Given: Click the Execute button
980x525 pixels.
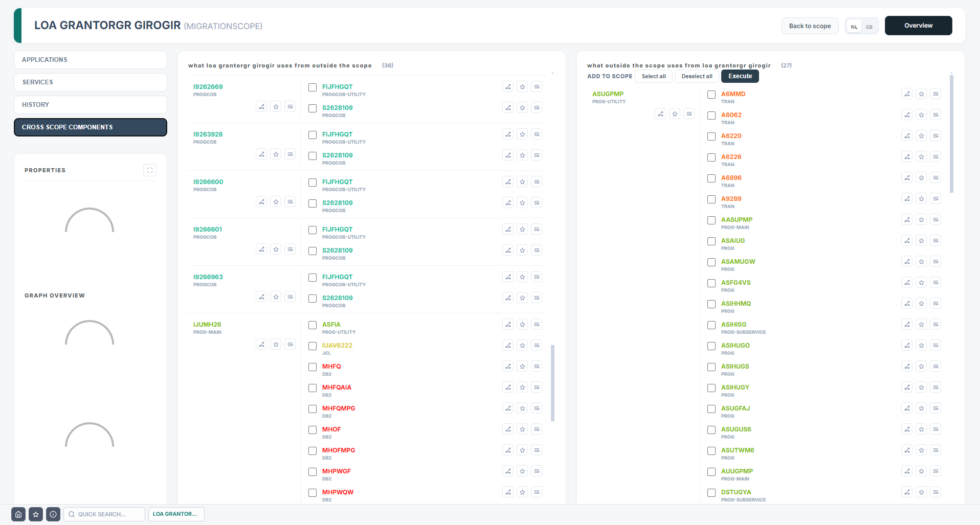Looking at the screenshot, I should coord(740,76).
